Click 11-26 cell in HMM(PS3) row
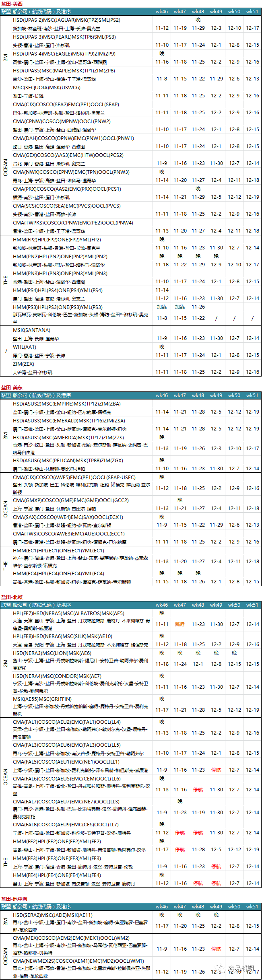This screenshot has height=980, width=262. [198, 307]
